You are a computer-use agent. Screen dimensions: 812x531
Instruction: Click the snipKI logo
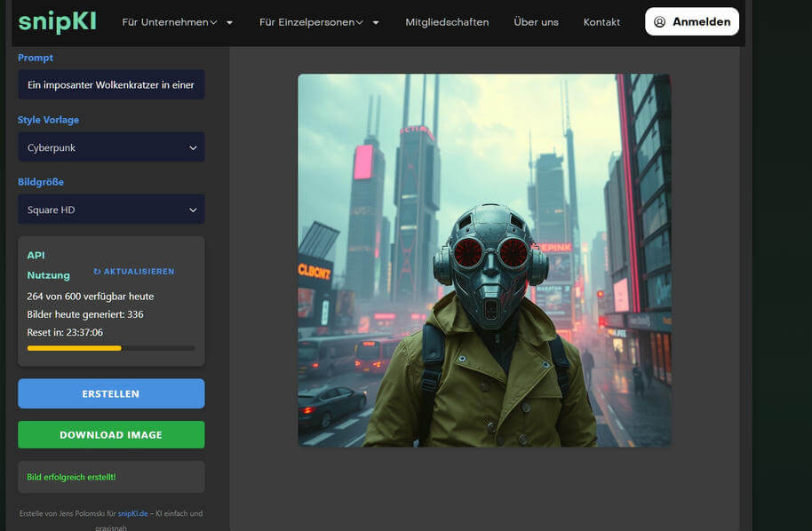(x=56, y=21)
